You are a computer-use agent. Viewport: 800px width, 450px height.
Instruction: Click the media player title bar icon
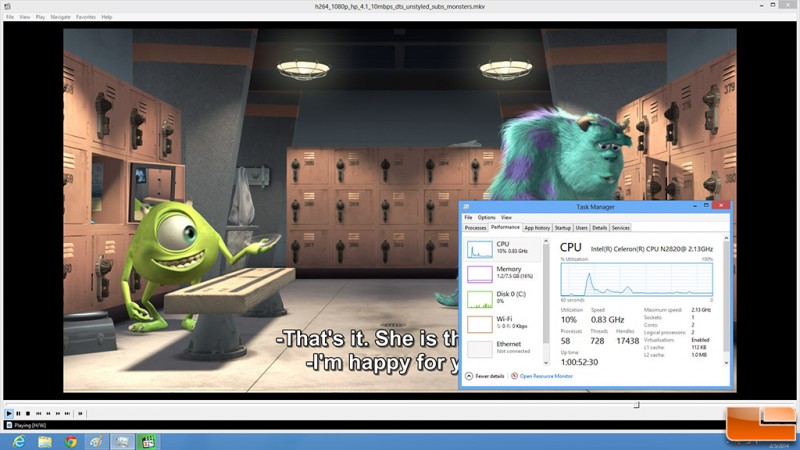7,6
